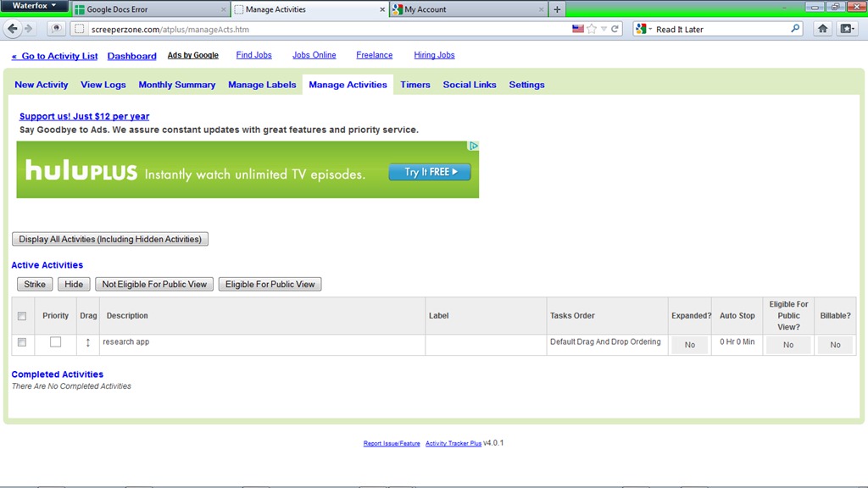This screenshot has width=868, height=488.
Task: Toggle Expanded? value No for research app
Action: click(x=690, y=345)
